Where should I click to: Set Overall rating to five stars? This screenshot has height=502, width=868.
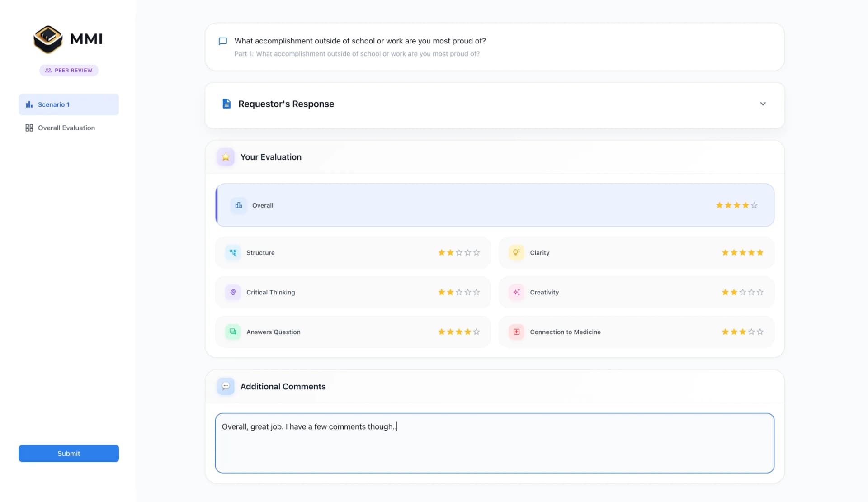tap(754, 205)
